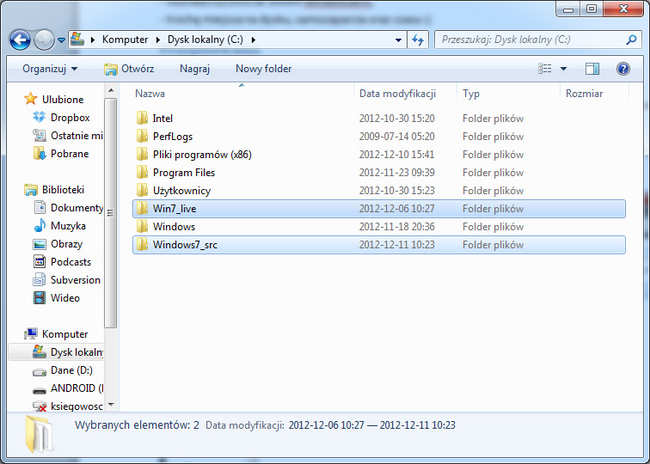Open the Podcasts library

62,262
